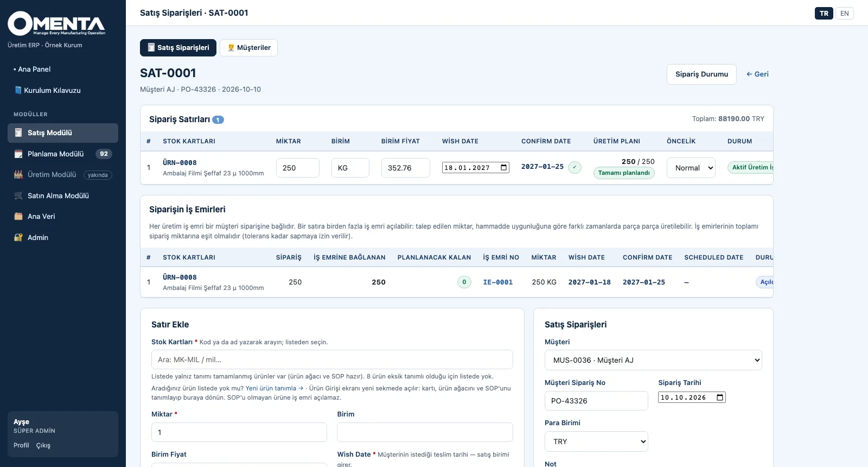Click the Ana Veri folder icon

pyautogui.click(x=18, y=216)
